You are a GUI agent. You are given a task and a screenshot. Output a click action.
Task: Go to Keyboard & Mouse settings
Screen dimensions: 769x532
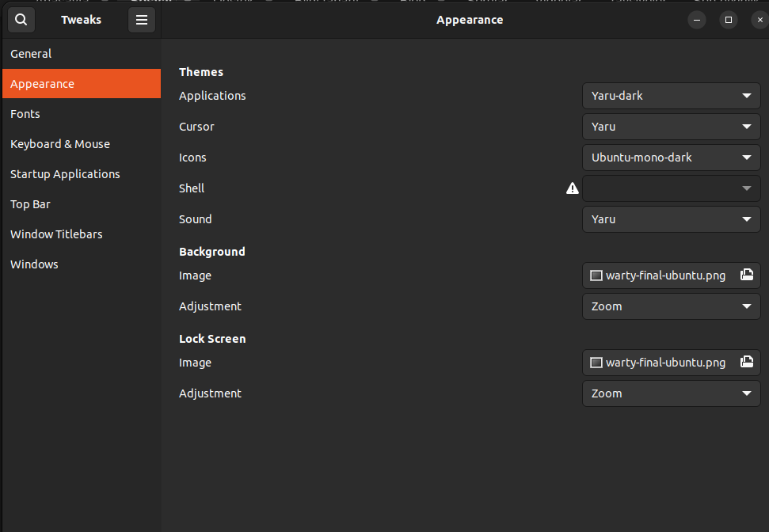(60, 144)
